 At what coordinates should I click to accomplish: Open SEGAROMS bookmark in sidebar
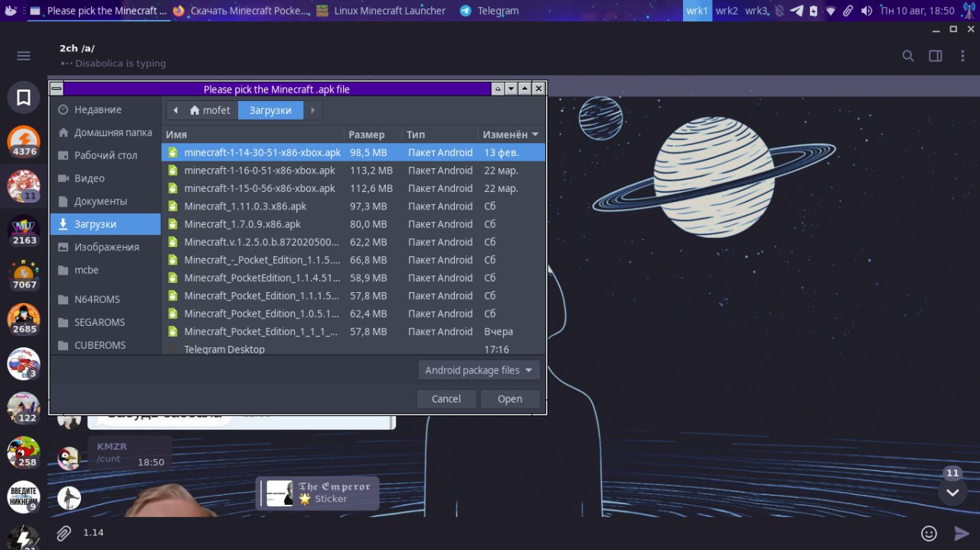106,322
